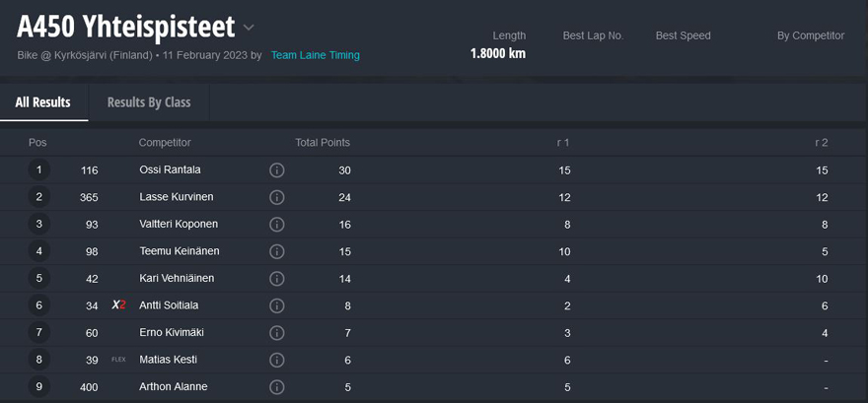
Task: Open info icon for Erno Kivimäki
Action: pyautogui.click(x=277, y=333)
